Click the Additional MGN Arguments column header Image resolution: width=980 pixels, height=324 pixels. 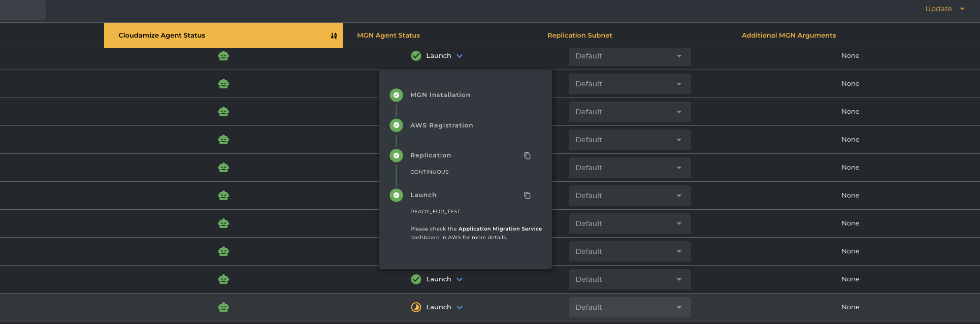[788, 36]
